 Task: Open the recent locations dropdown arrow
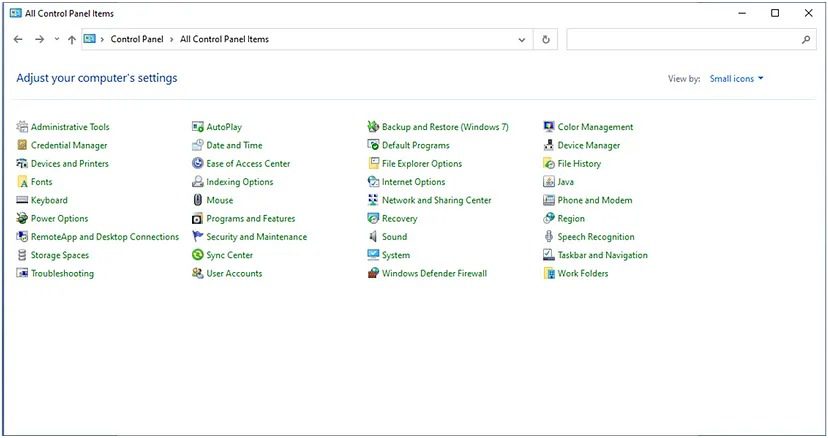click(57, 39)
